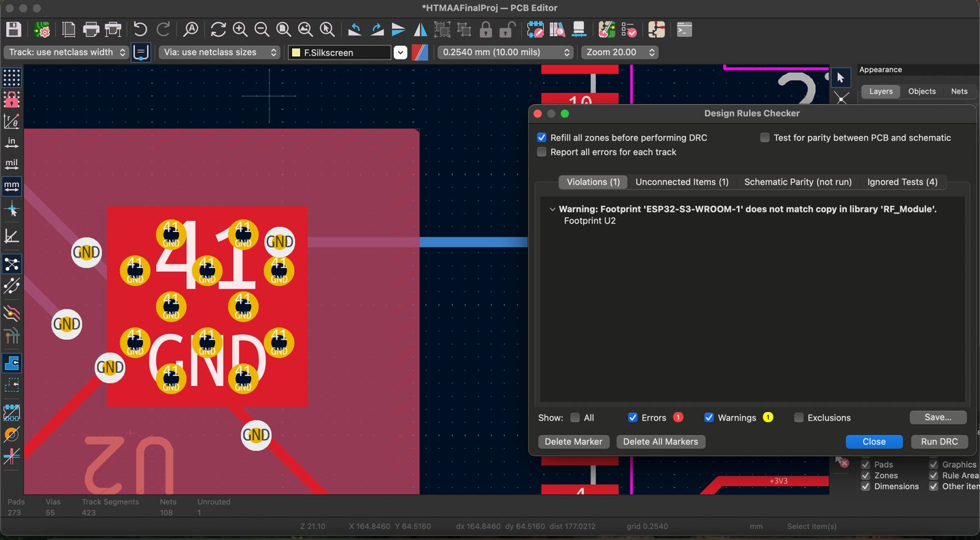Open Track width netclass dropdown
980x540 pixels.
[x=66, y=53]
